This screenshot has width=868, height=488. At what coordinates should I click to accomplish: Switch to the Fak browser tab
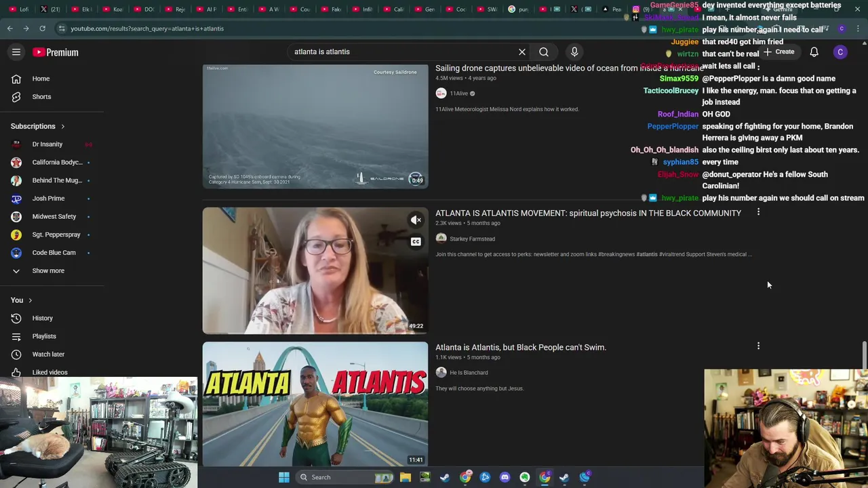coord(331,9)
